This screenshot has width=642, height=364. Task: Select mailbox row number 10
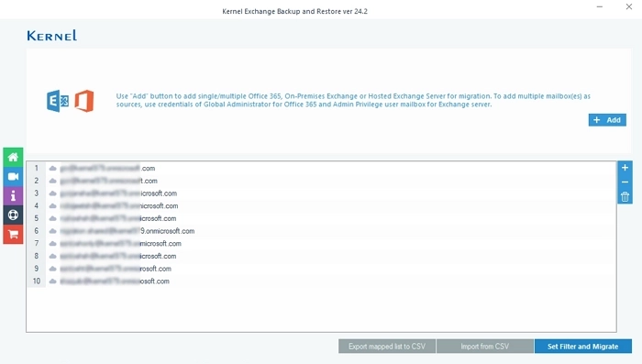coord(321,281)
